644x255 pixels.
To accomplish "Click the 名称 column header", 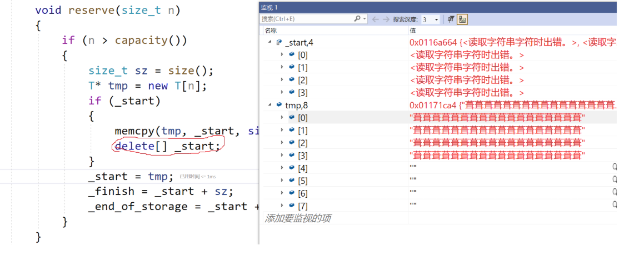I will (x=272, y=31).
